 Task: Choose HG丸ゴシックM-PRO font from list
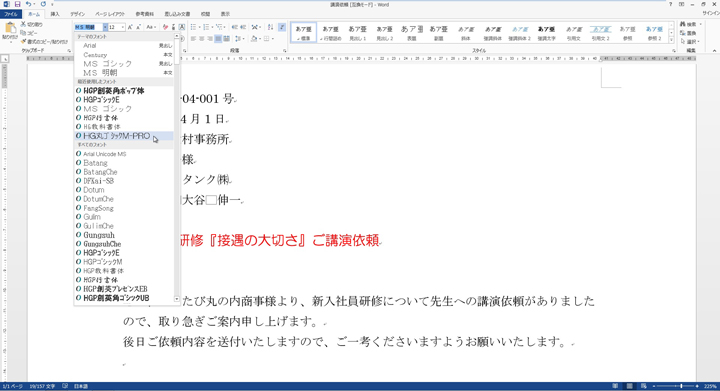click(x=124, y=136)
